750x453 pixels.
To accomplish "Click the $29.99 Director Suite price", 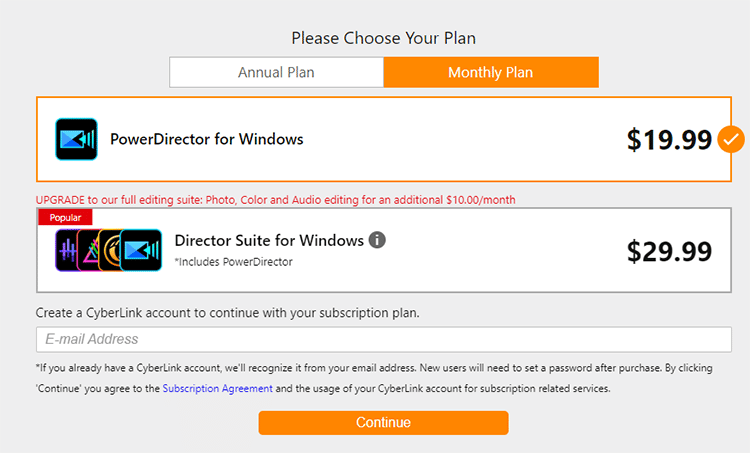I will coord(669,251).
